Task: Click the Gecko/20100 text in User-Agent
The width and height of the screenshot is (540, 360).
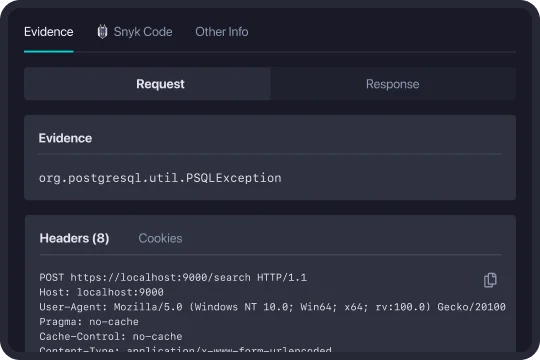Action: [x=471, y=307]
